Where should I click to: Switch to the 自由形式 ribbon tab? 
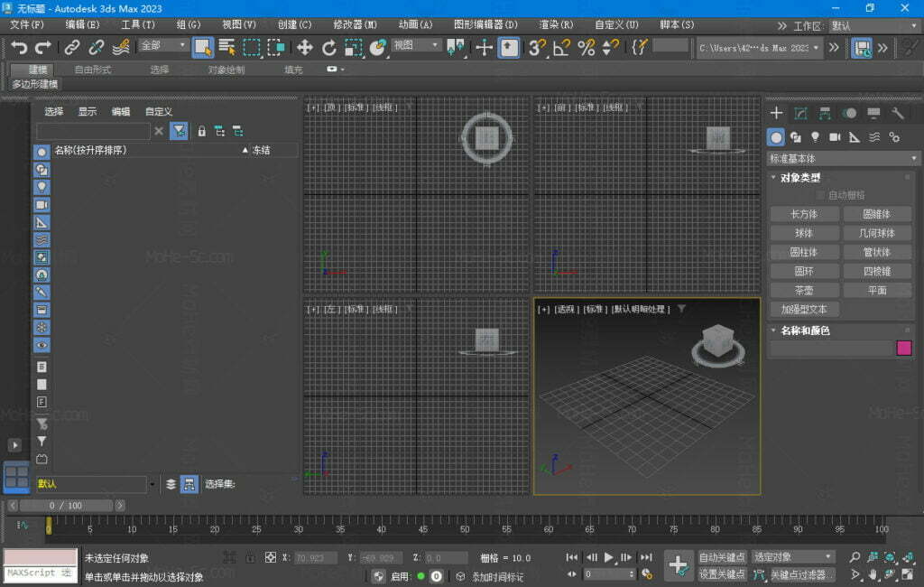(x=93, y=70)
